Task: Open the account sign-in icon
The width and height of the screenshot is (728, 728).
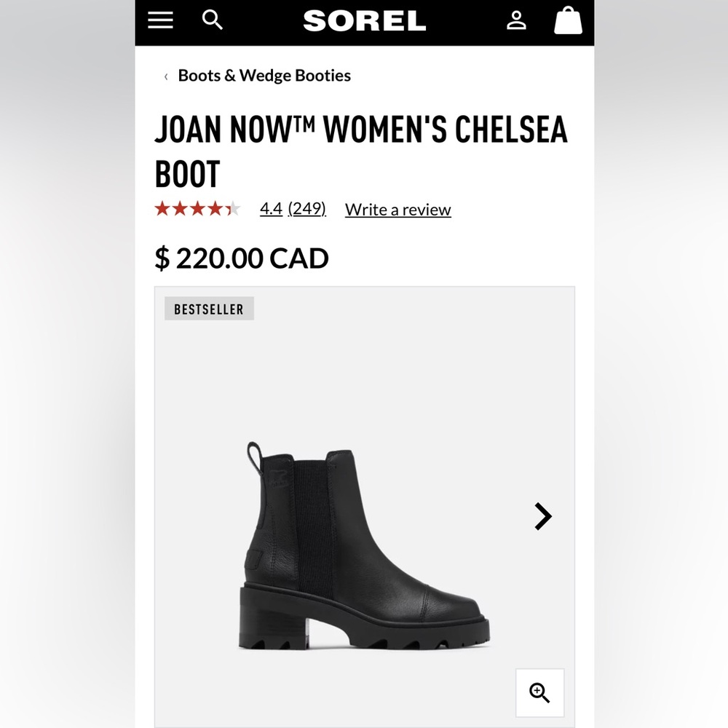Action: point(517,20)
